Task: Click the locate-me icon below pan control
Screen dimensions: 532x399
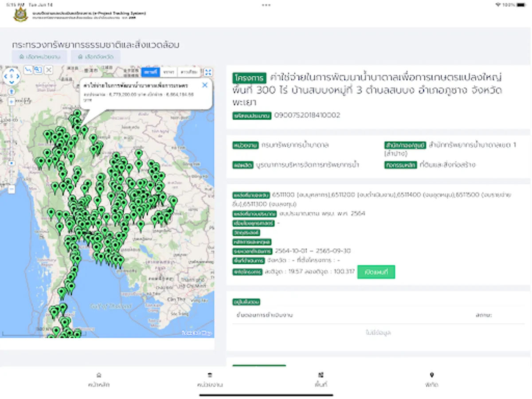Action: pyautogui.click(x=12, y=91)
